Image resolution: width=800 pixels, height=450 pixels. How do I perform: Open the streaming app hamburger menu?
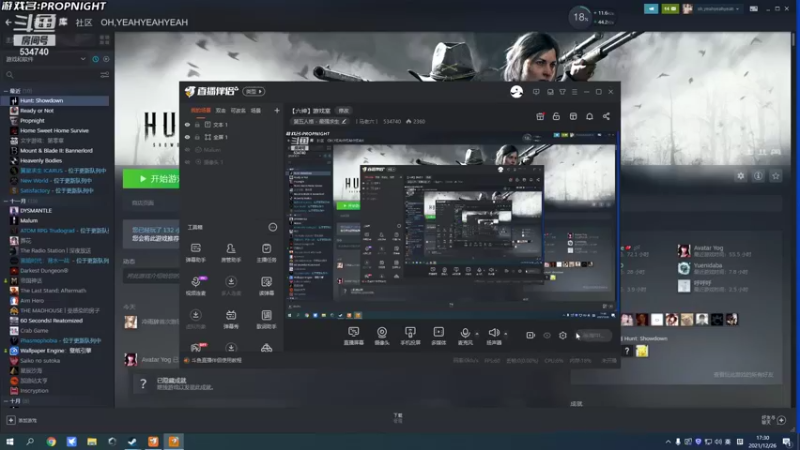pyautogui.click(x=574, y=92)
